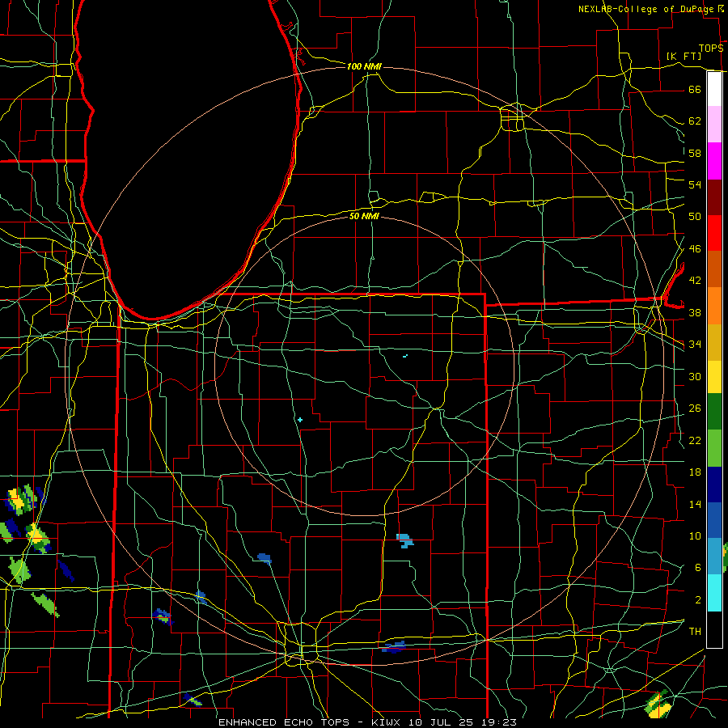
Task: Click the 50 NMI range ring label
Action: tap(364, 216)
